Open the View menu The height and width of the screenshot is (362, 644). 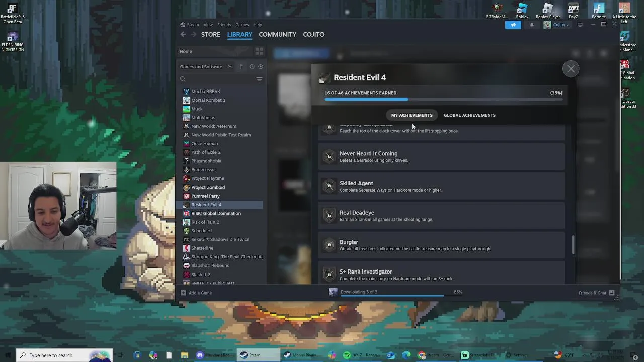point(208,24)
